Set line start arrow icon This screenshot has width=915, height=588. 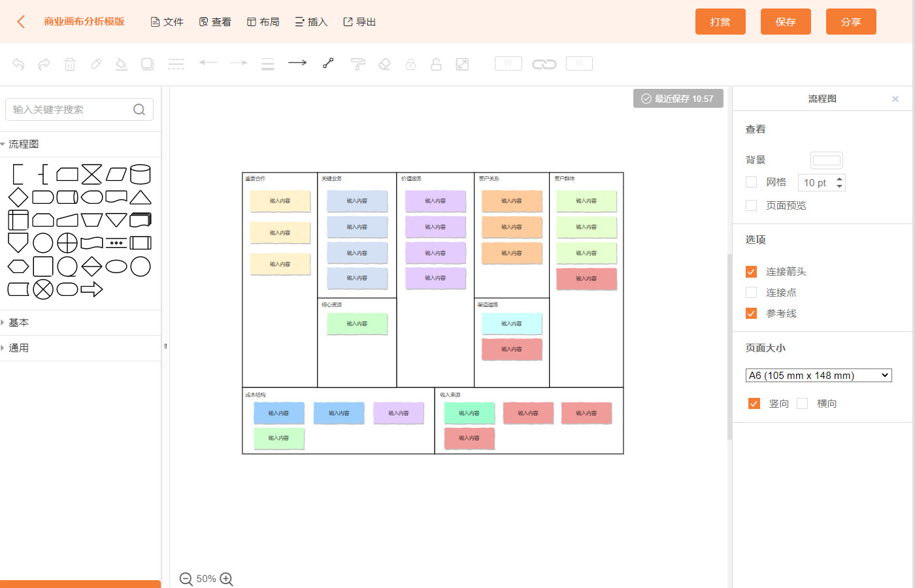pyautogui.click(x=208, y=63)
